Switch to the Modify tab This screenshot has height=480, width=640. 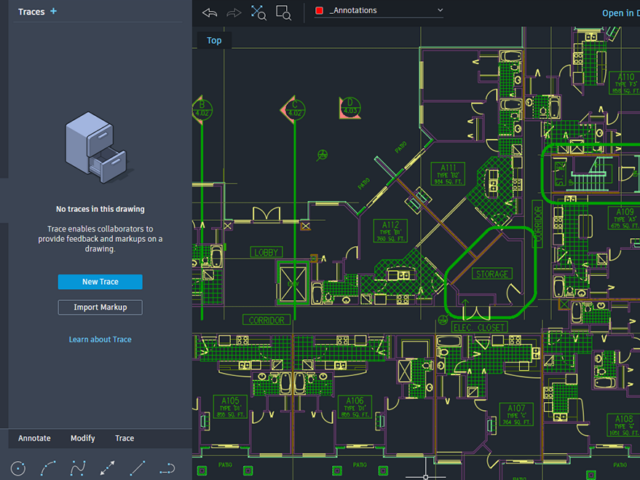coord(83,438)
